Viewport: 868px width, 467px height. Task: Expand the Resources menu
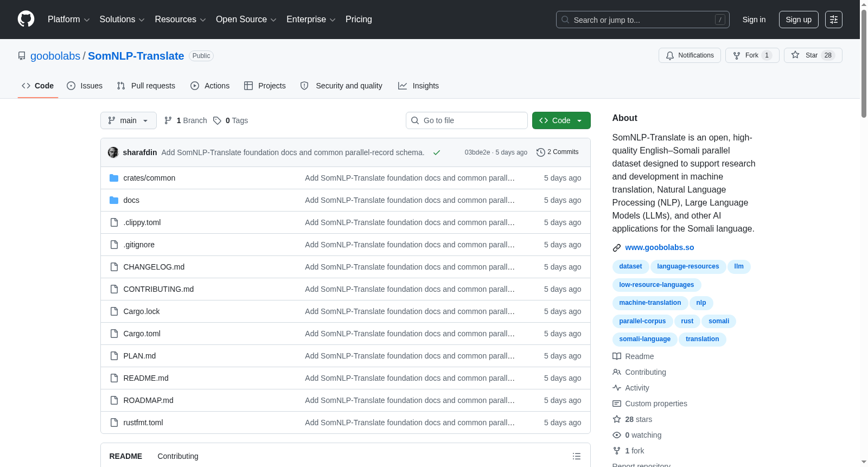180,20
